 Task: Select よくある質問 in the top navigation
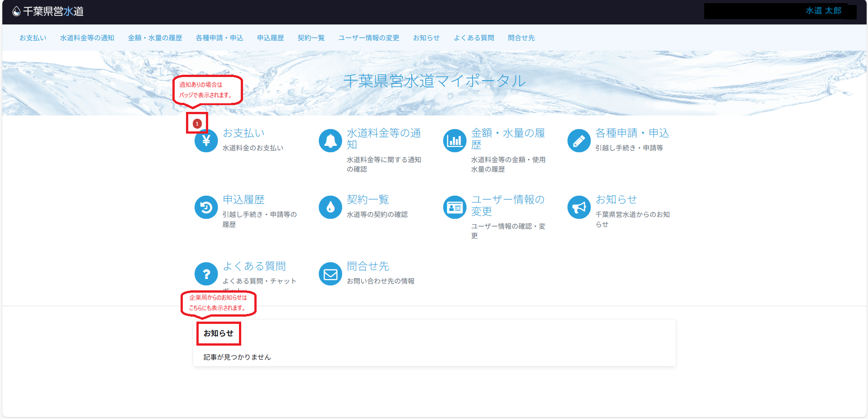pyautogui.click(x=474, y=38)
